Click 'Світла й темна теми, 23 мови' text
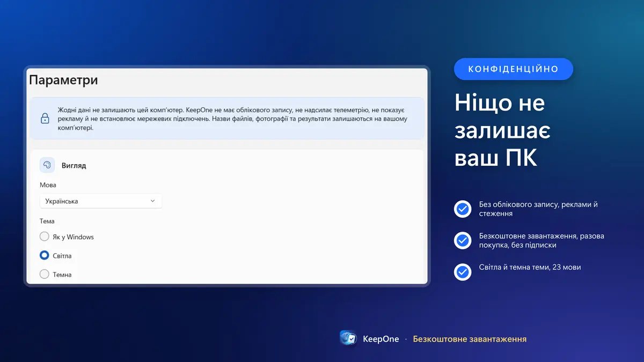Viewport: 644px width, 362px height. 530,267
